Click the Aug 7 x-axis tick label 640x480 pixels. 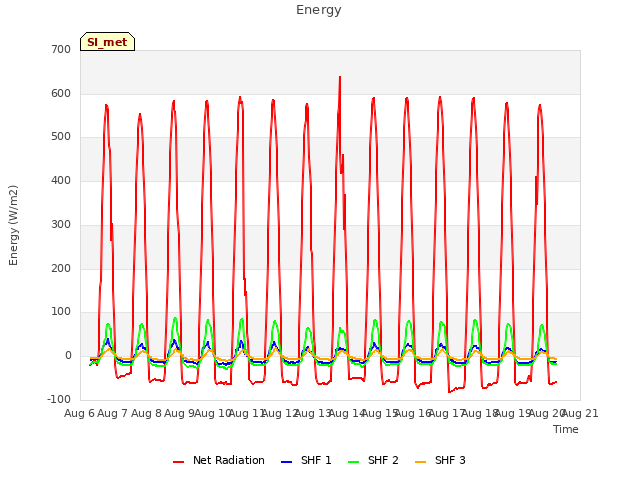(113, 413)
